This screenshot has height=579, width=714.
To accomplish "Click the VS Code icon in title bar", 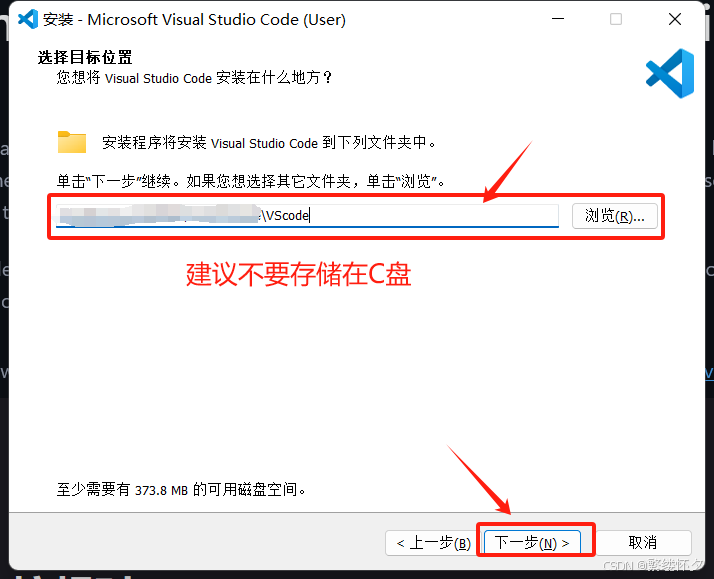I will coord(28,19).
